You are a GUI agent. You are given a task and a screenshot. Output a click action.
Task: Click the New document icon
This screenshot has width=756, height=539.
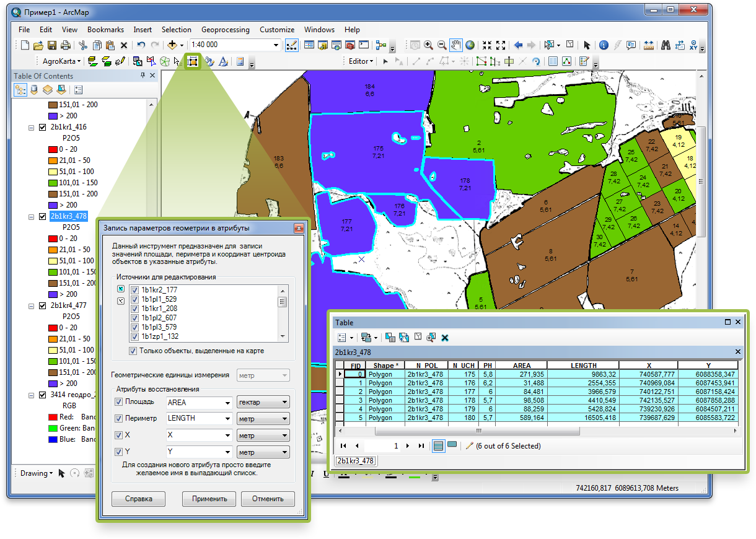(x=25, y=45)
